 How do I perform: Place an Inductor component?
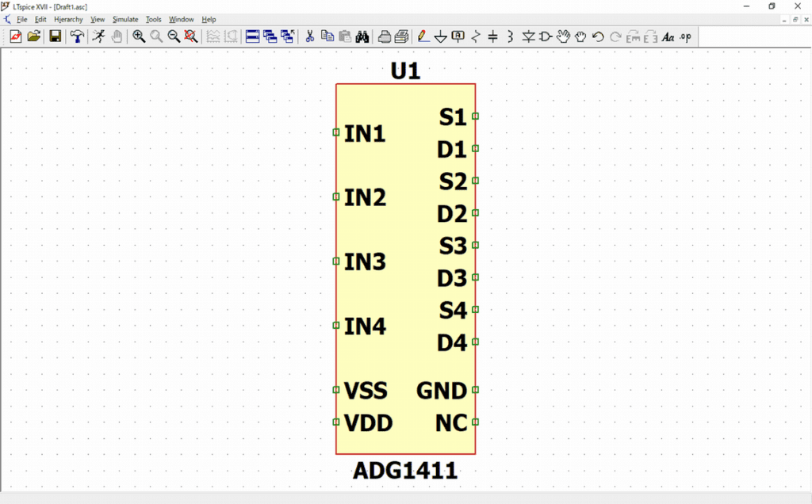tap(510, 36)
